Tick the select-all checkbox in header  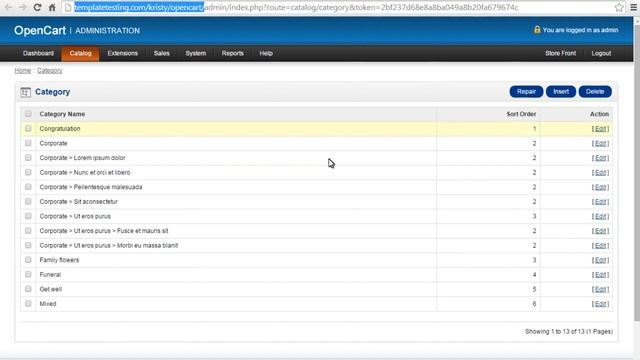[28, 114]
